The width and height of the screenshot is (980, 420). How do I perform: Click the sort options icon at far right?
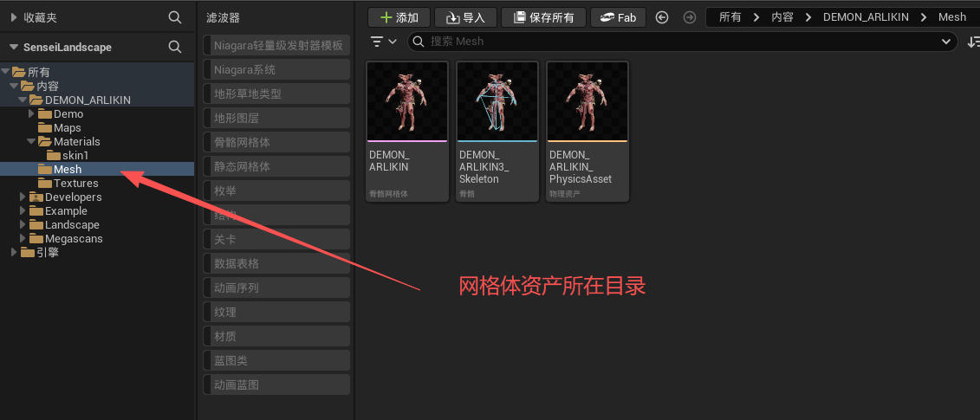[x=973, y=42]
